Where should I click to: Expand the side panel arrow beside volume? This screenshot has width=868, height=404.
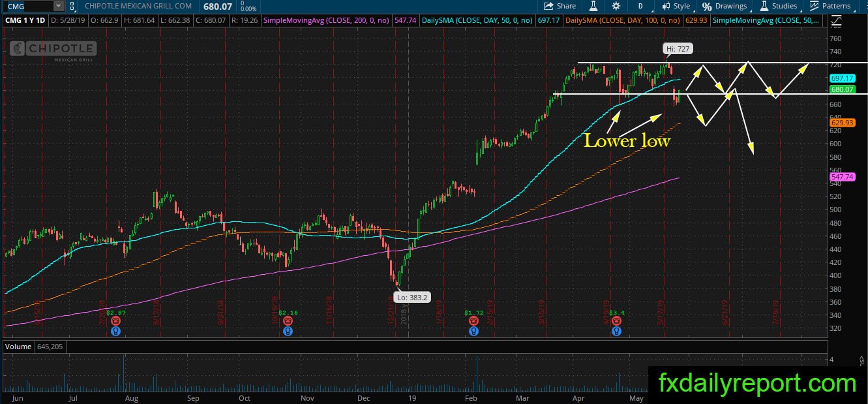860,360
